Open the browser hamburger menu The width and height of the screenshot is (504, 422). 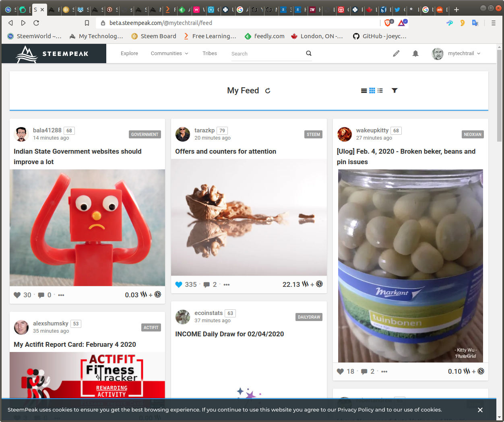[x=493, y=23]
